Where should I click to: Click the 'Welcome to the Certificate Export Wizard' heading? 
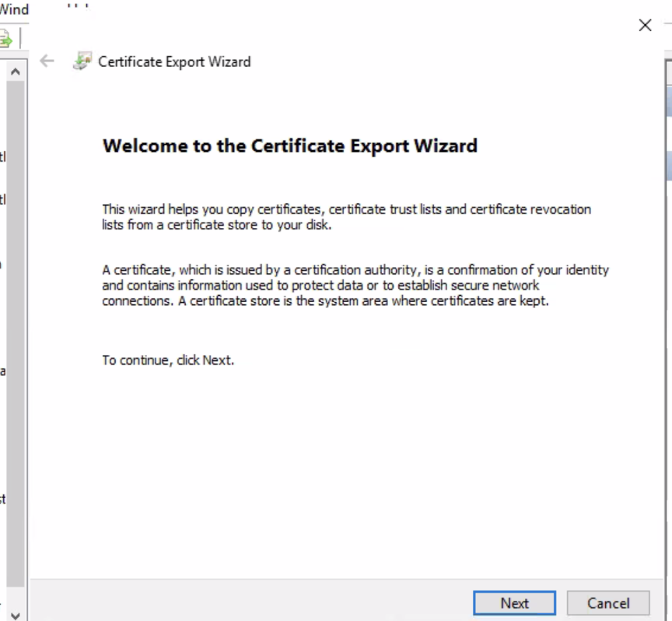(289, 146)
